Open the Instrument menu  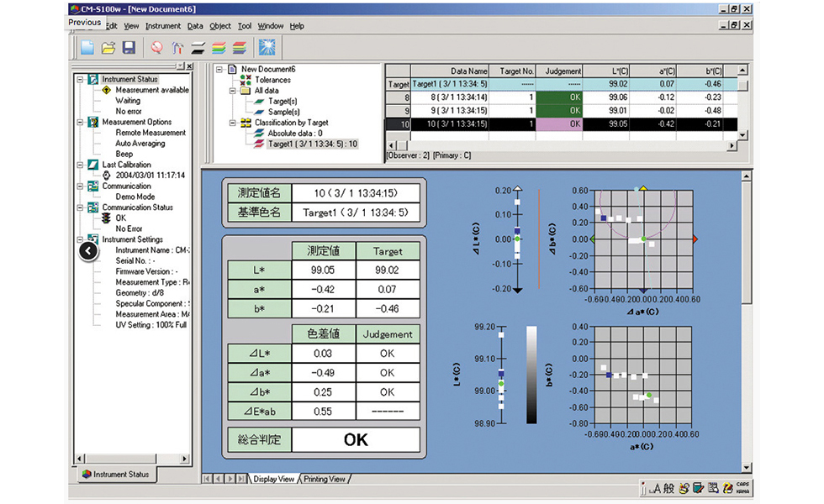coord(163,26)
